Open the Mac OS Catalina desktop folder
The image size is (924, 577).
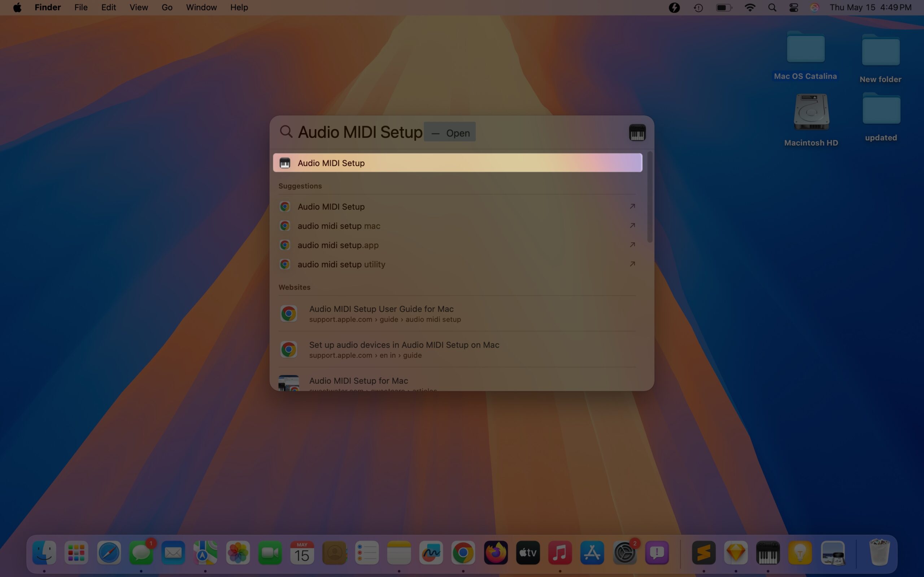[805, 48]
